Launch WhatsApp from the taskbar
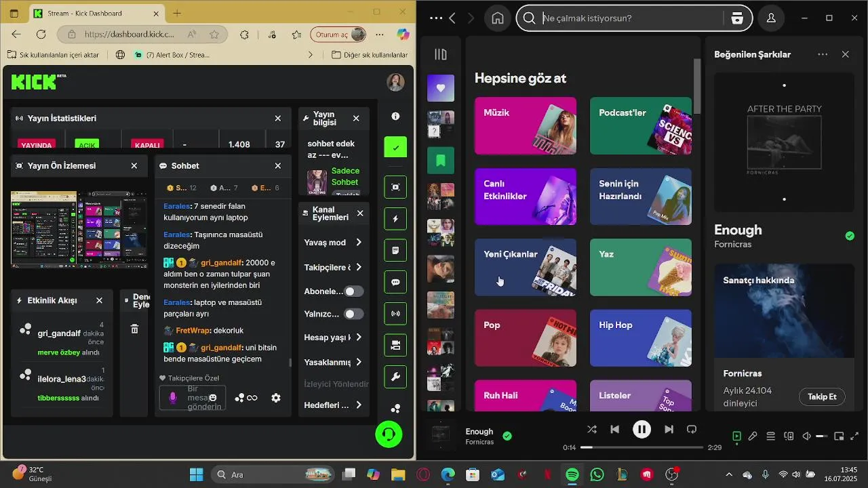The image size is (868, 488). 597,474
